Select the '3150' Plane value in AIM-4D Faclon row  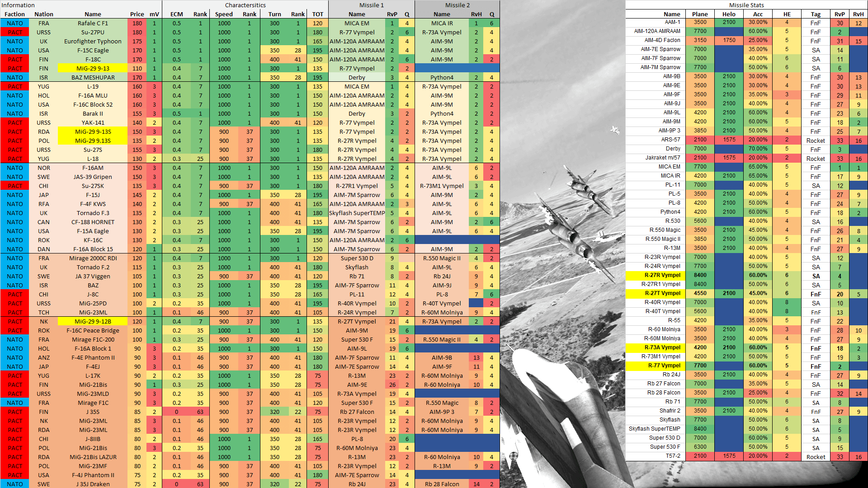(700, 40)
